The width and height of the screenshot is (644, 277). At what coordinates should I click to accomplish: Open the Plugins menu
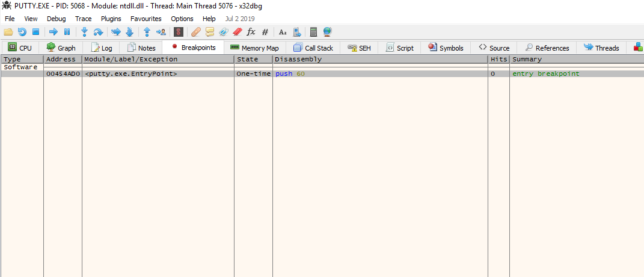(x=111, y=19)
